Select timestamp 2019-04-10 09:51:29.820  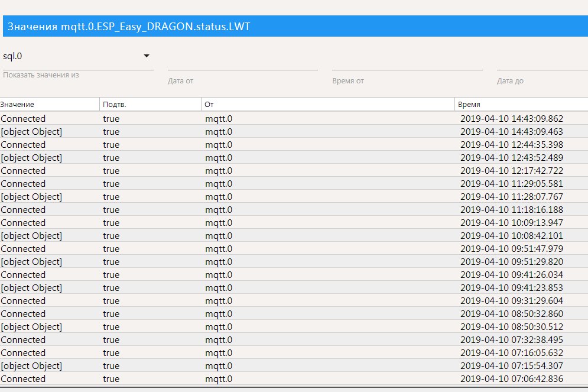point(512,261)
